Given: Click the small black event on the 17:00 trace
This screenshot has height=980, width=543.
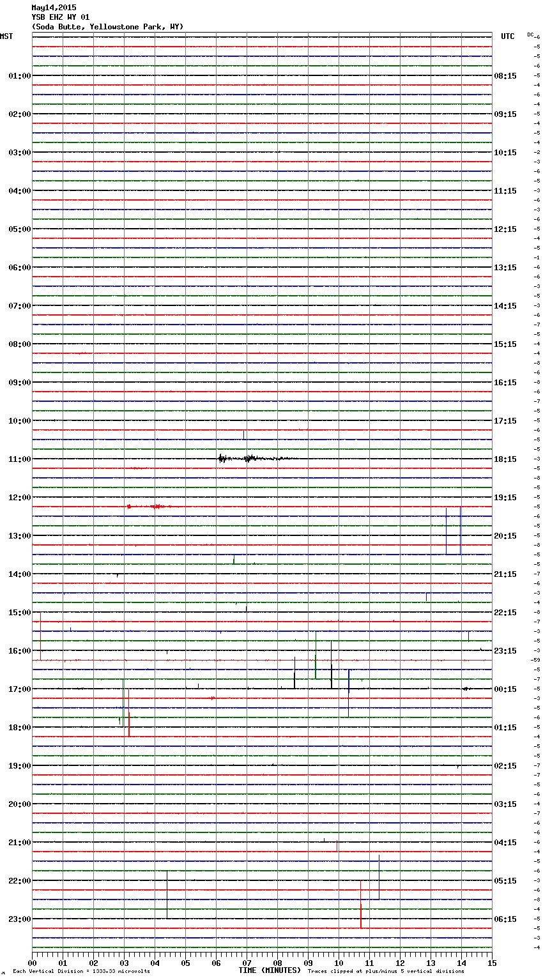Looking at the screenshot, I should tap(467, 689).
